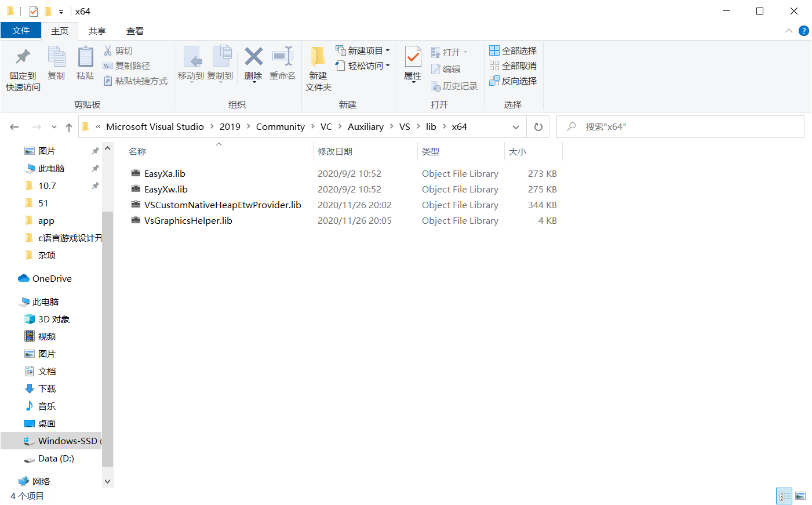Select VSCustomNativeHeapEtwProvider.lib file
This screenshot has width=812, height=505.
pyautogui.click(x=223, y=205)
